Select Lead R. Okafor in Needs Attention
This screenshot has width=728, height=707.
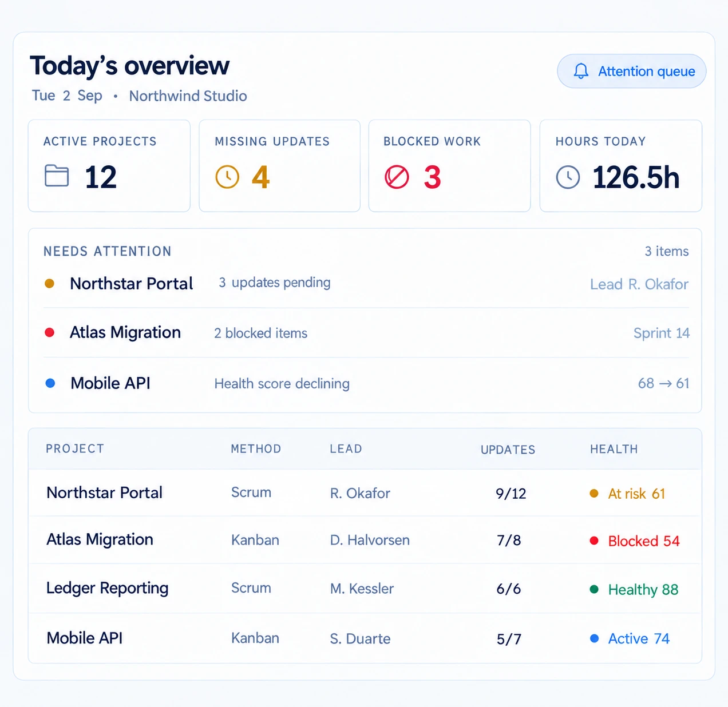(639, 284)
